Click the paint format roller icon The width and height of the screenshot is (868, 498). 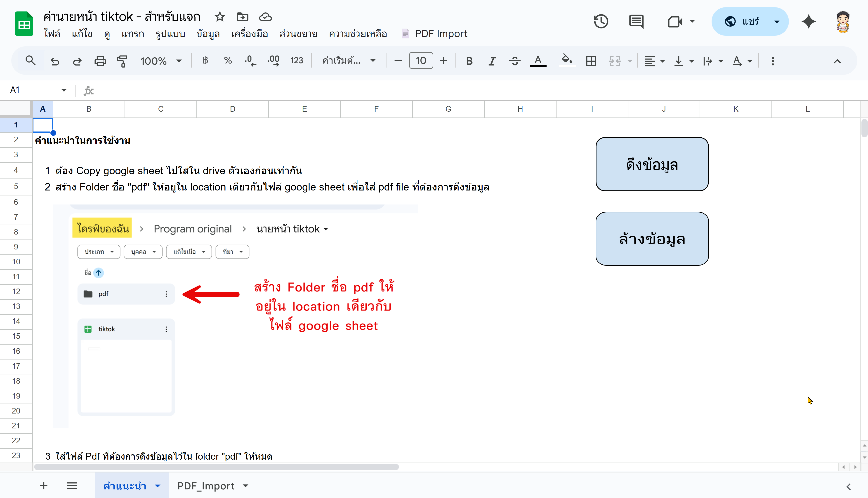(x=122, y=61)
